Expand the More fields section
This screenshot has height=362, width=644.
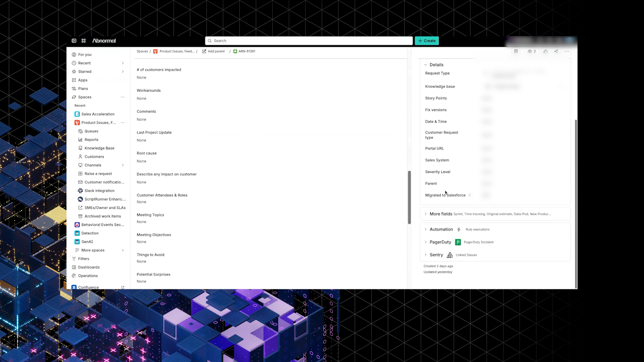coord(426,214)
